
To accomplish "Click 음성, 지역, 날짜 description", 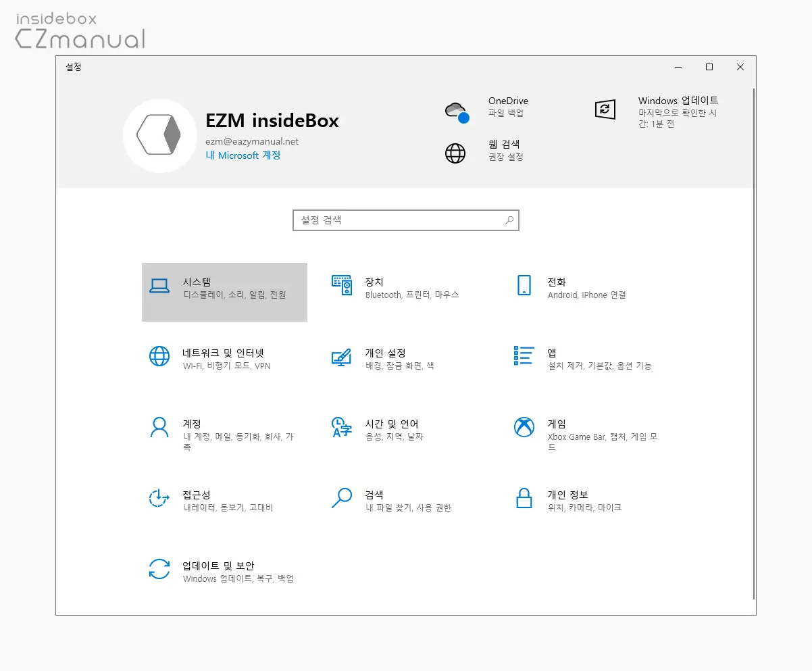I will point(394,437).
